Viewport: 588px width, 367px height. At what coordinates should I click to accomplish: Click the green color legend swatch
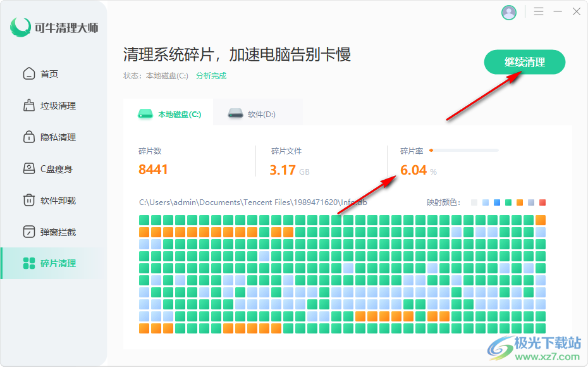508,202
